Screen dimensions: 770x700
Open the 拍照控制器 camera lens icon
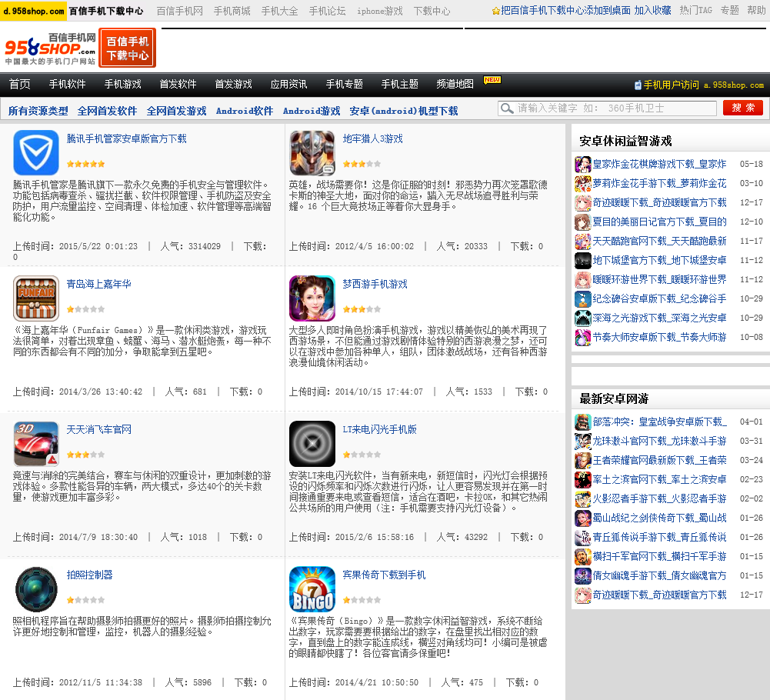[x=36, y=589]
